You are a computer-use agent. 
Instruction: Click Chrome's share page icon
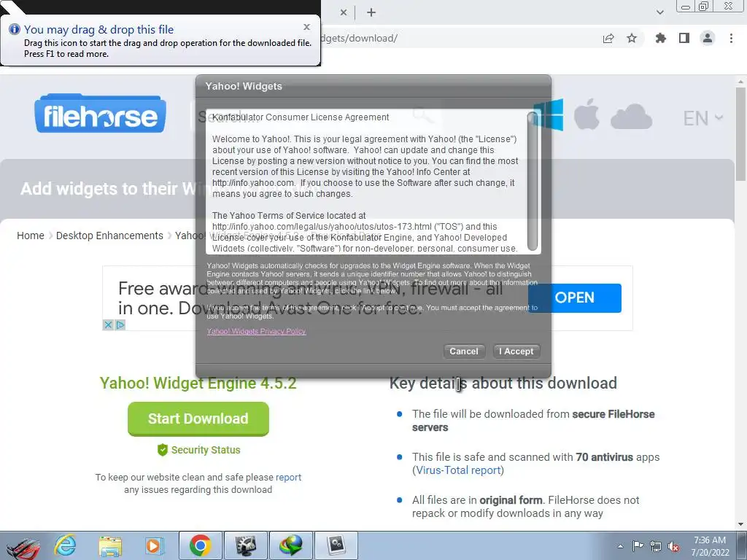pyautogui.click(x=608, y=38)
